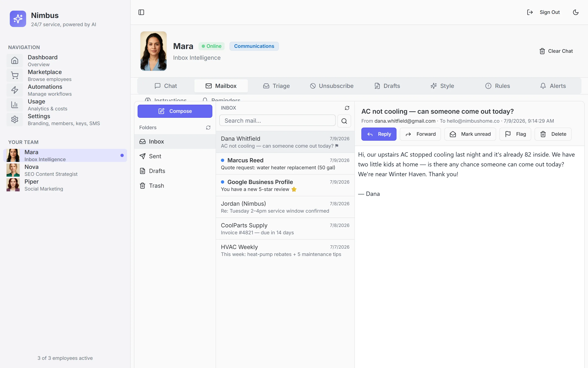Open the Sent folder
The width and height of the screenshot is (588, 368).
click(x=175, y=156)
